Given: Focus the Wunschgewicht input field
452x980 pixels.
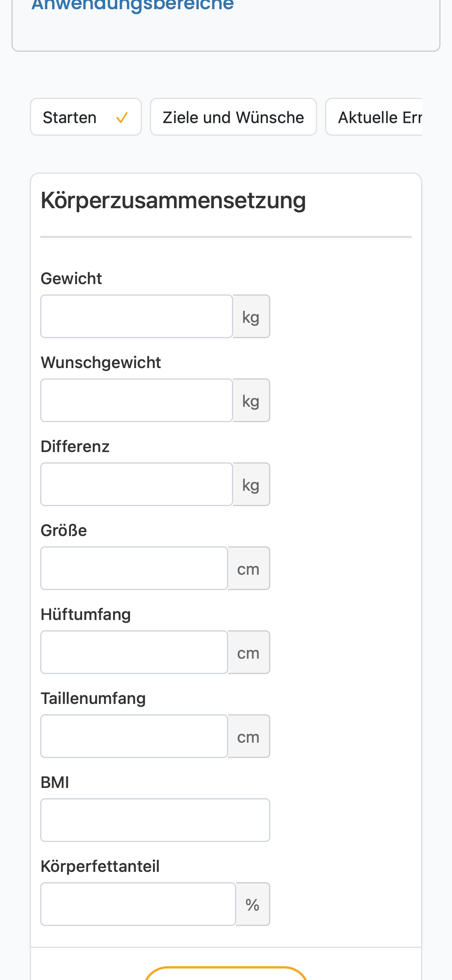Looking at the screenshot, I should pyautogui.click(x=136, y=400).
